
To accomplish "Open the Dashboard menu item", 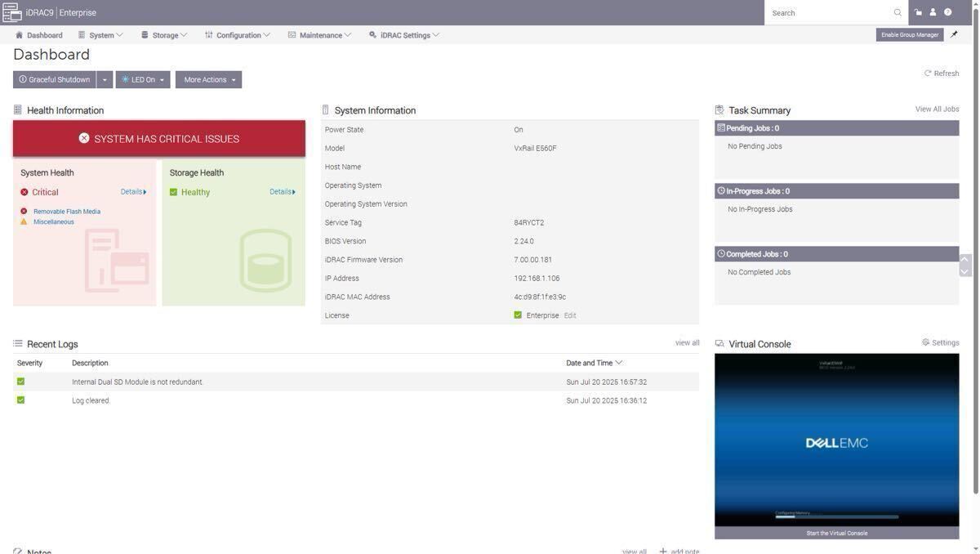I will [38, 35].
